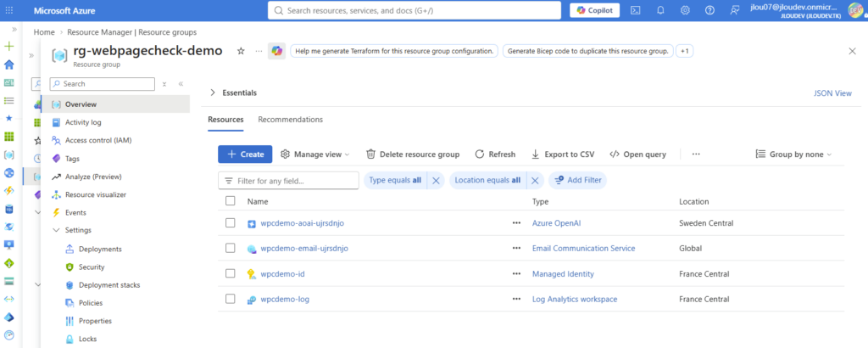Click Delete resource group
Viewport: 868px width, 348px height.
[413, 154]
